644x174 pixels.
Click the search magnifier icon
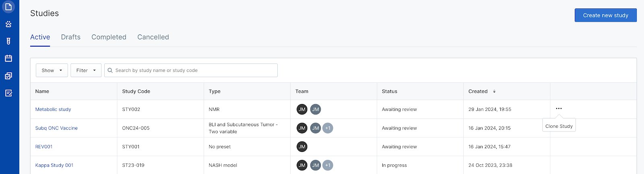[110, 70]
